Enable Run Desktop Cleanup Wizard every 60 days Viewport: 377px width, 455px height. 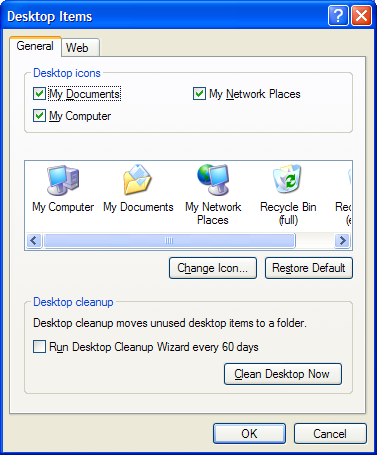click(x=39, y=346)
